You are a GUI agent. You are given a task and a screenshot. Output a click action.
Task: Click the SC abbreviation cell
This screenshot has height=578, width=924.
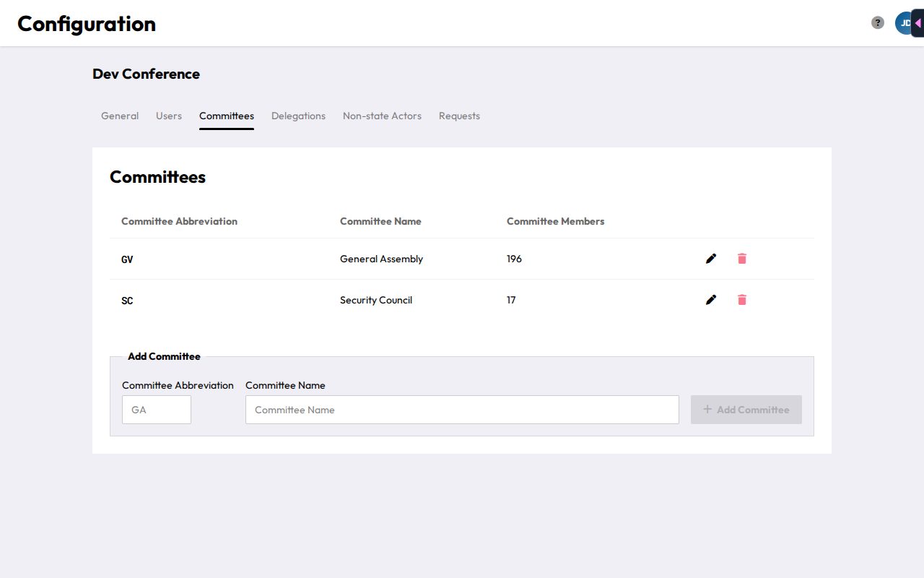pyautogui.click(x=127, y=301)
